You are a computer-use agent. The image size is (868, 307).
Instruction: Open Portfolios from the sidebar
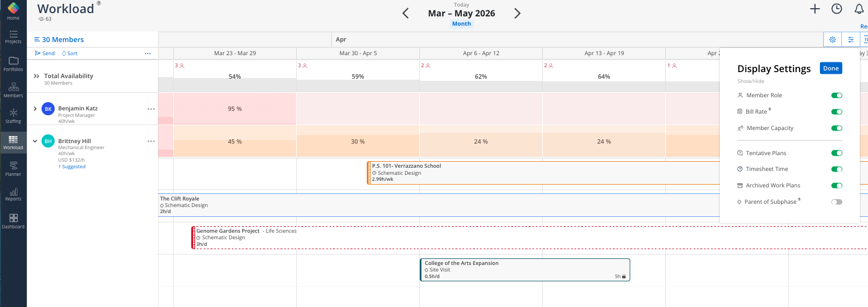(13, 63)
